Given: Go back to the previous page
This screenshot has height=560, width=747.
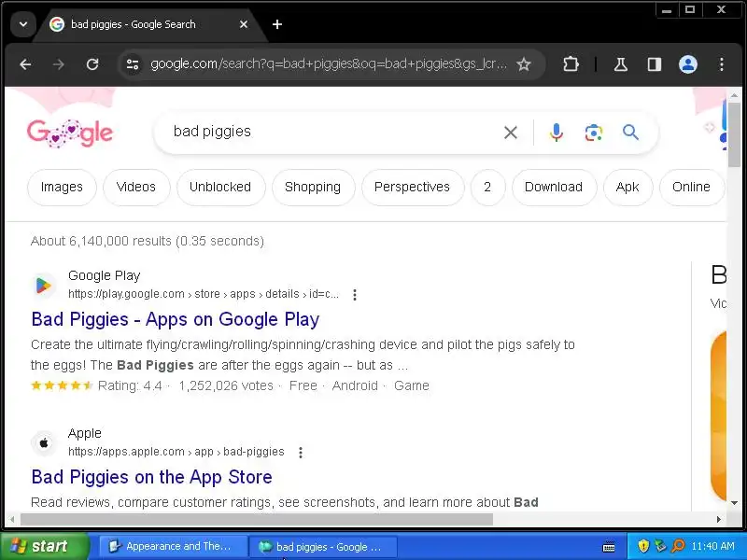Looking at the screenshot, I should (x=26, y=64).
